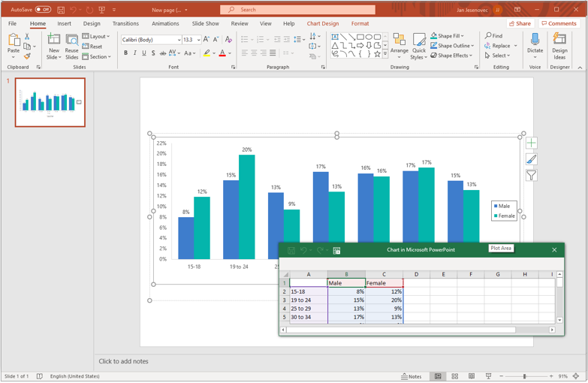Image resolution: width=588 pixels, height=383 pixels.
Task: Click the Share button
Action: click(x=520, y=23)
